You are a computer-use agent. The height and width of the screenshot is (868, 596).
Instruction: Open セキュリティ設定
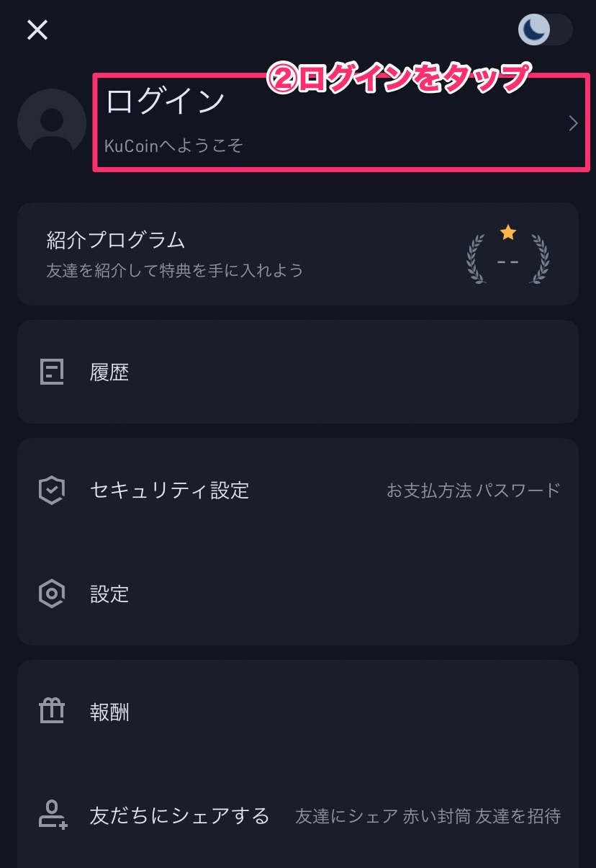coord(298,491)
